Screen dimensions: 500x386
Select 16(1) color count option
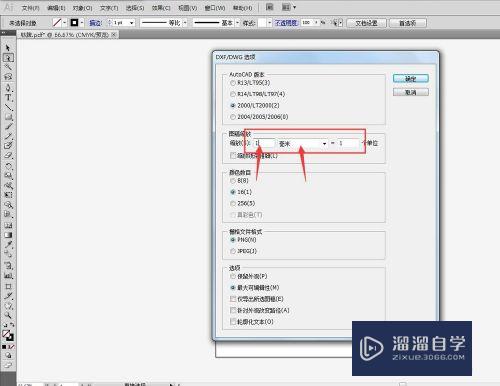click(241, 192)
